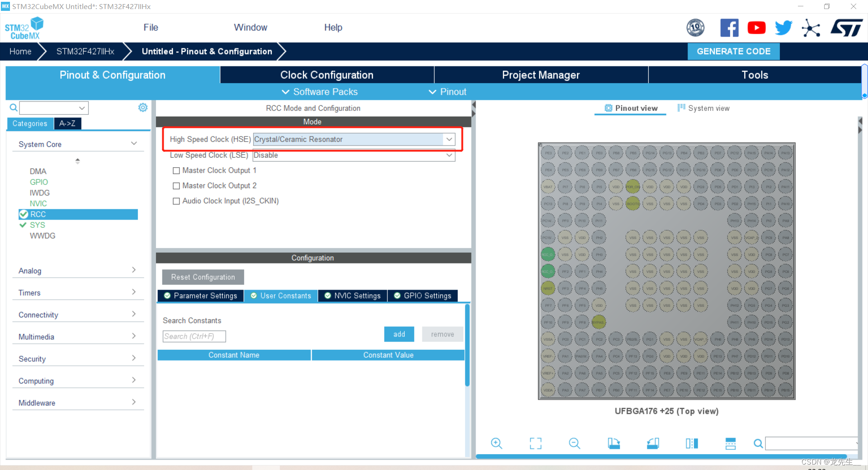Click the pinout pin search field

(x=811, y=443)
